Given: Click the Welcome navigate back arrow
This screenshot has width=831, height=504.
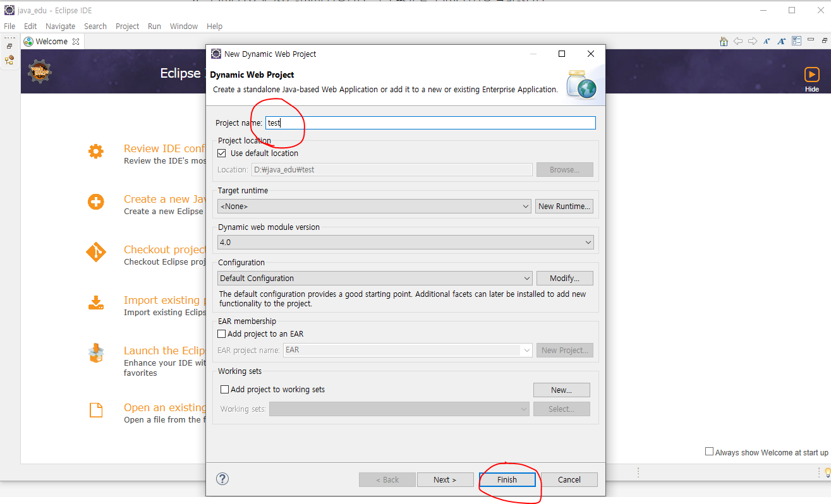Looking at the screenshot, I should (738, 41).
